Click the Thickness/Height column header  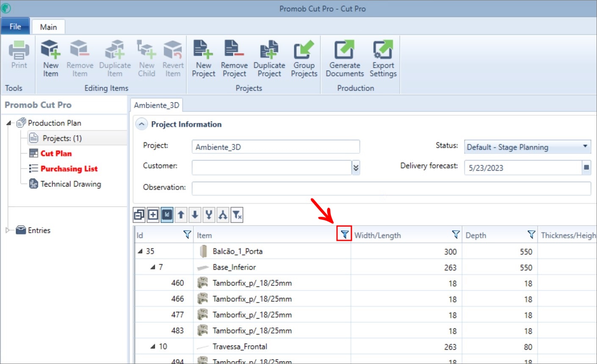568,235
